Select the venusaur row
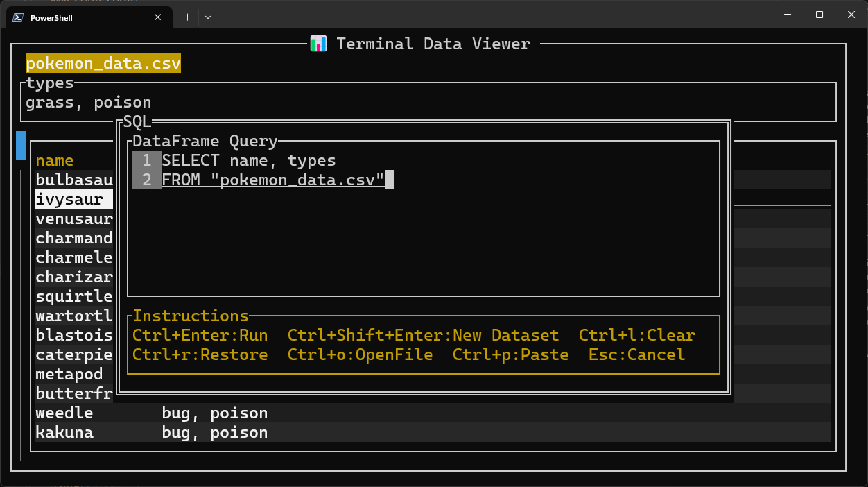 [74, 219]
